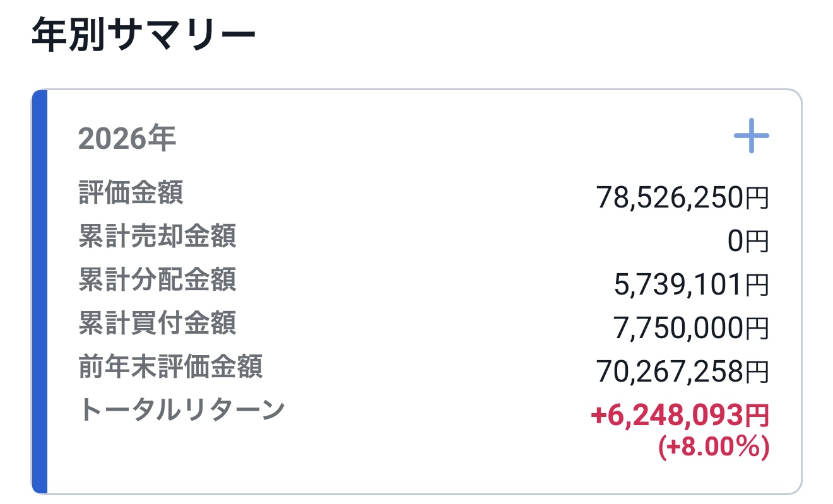Click the 円 symbol after 7,750,000
The width and height of the screenshot is (833, 504).
click(757, 329)
